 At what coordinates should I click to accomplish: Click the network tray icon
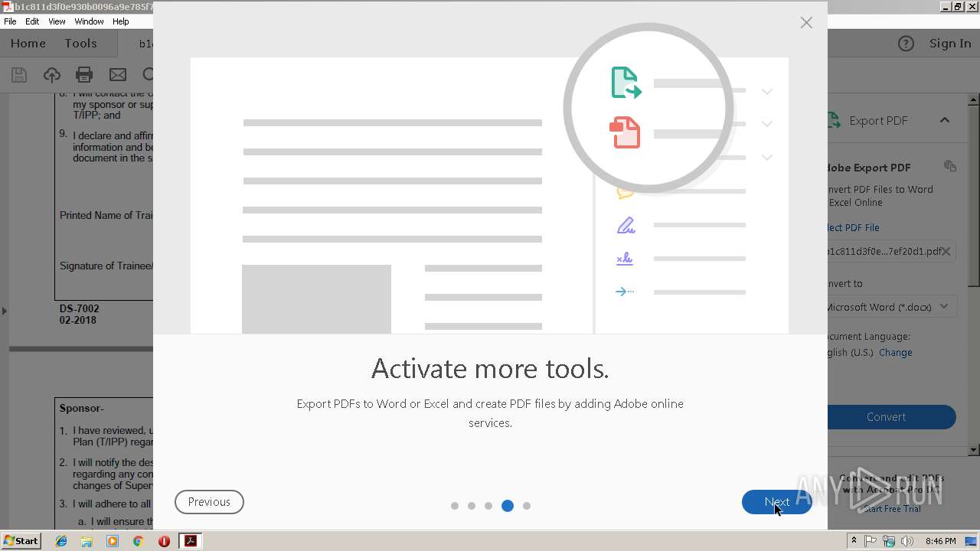point(889,541)
